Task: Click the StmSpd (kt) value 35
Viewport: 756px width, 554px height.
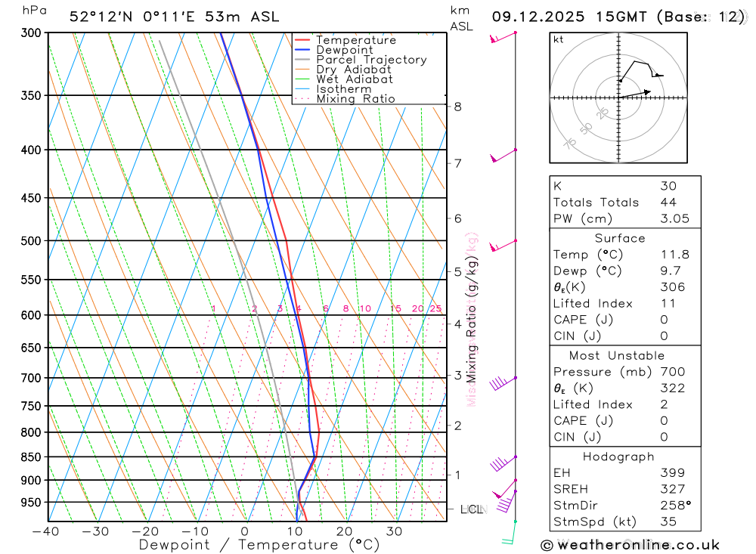Action: pos(669,522)
